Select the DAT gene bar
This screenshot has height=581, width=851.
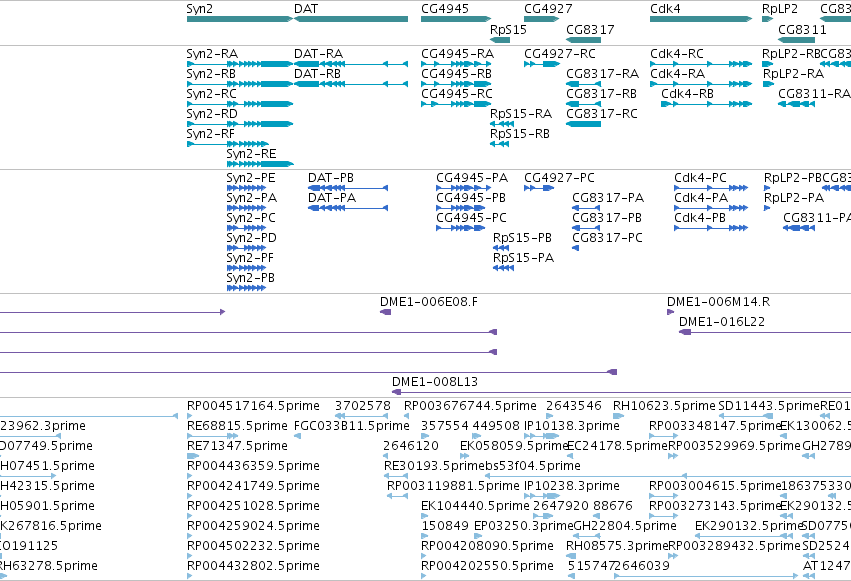pyautogui.click(x=351, y=19)
